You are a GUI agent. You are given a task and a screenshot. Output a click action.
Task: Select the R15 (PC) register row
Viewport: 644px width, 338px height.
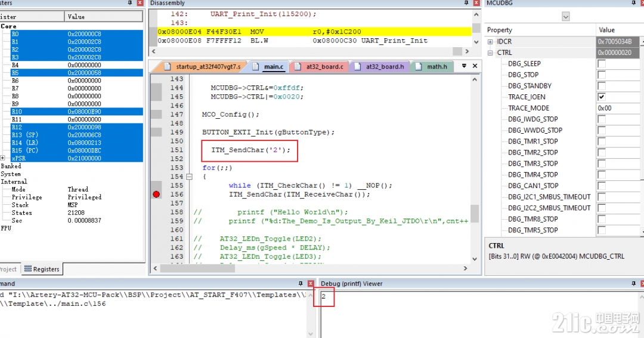72,150
